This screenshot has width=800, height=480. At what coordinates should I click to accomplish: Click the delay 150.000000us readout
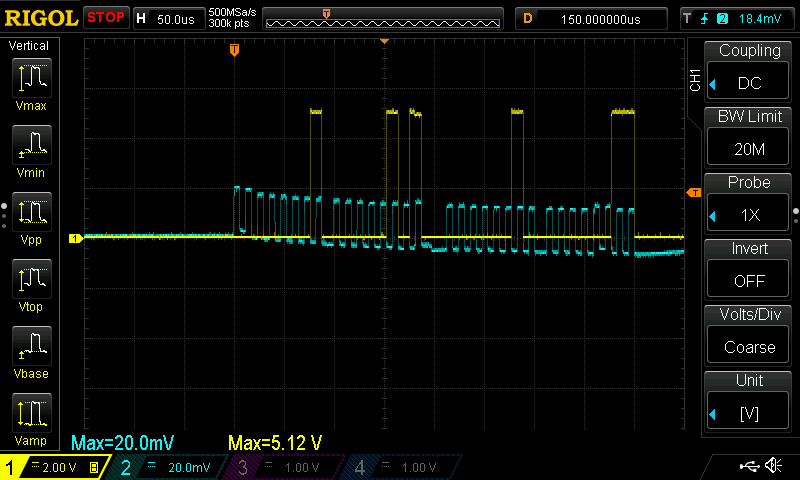click(591, 19)
